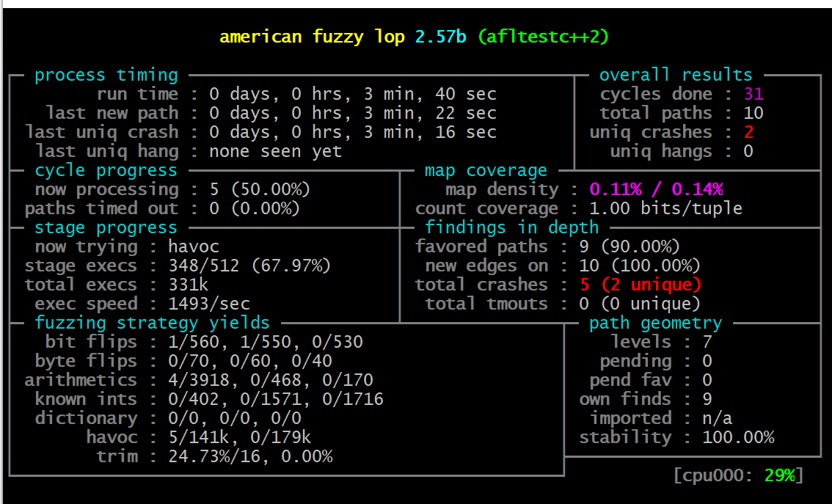The height and width of the screenshot is (504, 832).
Task: Click the 'stability' label
Action: coord(625,438)
